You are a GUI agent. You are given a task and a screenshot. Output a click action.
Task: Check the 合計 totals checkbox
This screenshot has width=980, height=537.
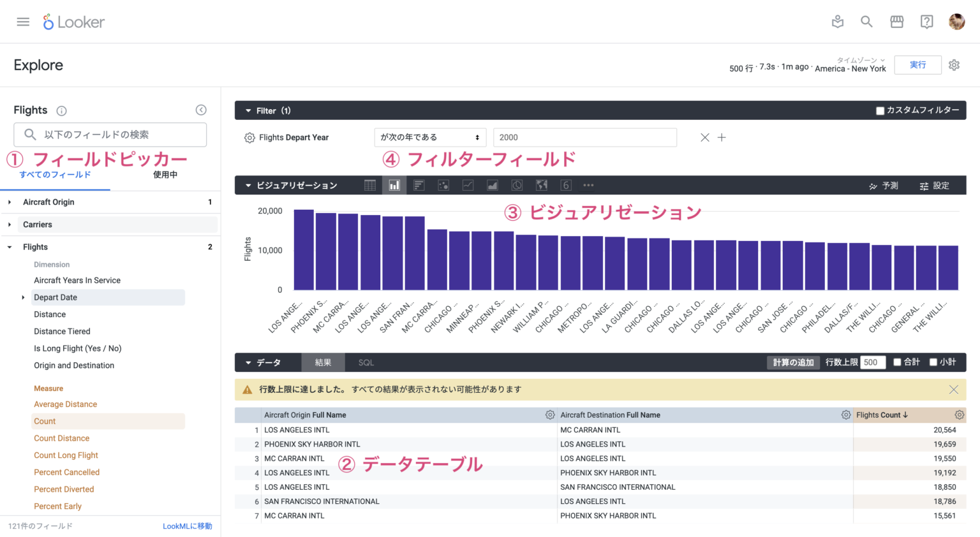click(898, 362)
